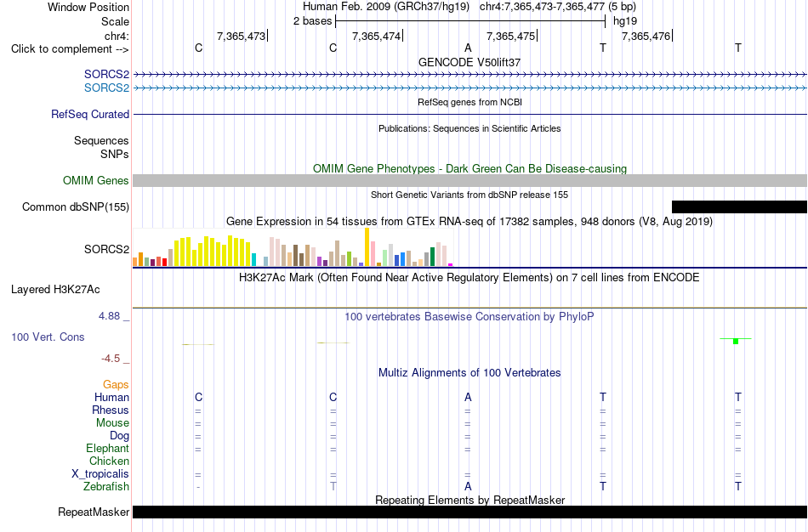Click the 4.88 PhyloP upper scale value
The width and height of the screenshot is (808, 532).
click(109, 316)
